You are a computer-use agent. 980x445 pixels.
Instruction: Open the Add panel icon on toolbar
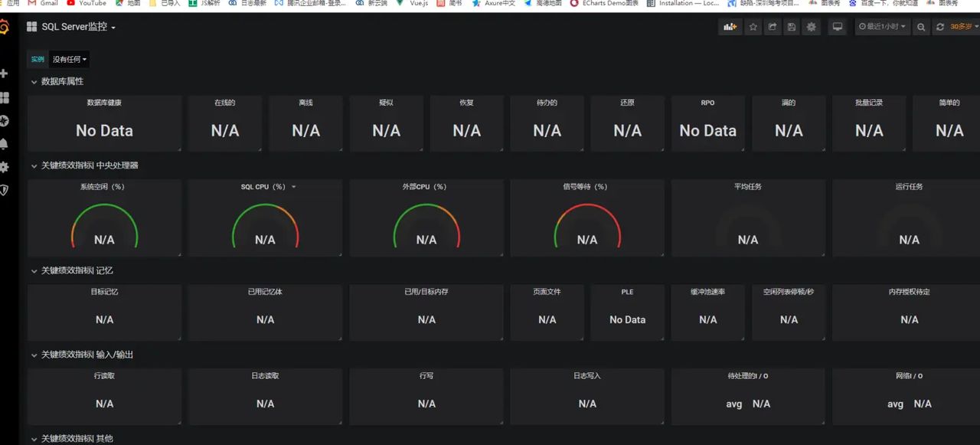click(x=730, y=26)
